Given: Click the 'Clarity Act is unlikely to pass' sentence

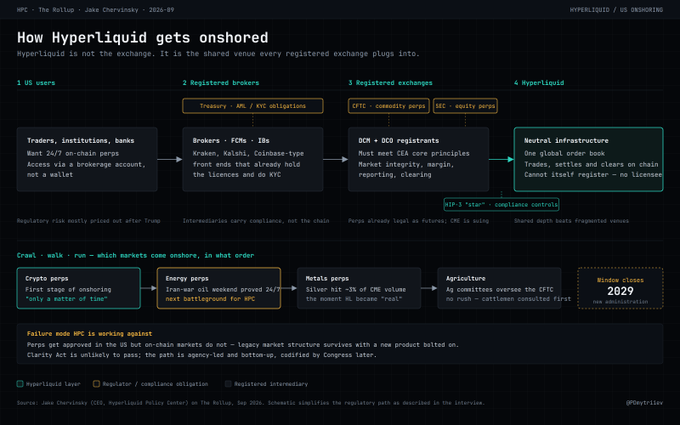Looking at the screenshot, I should click(202, 355).
